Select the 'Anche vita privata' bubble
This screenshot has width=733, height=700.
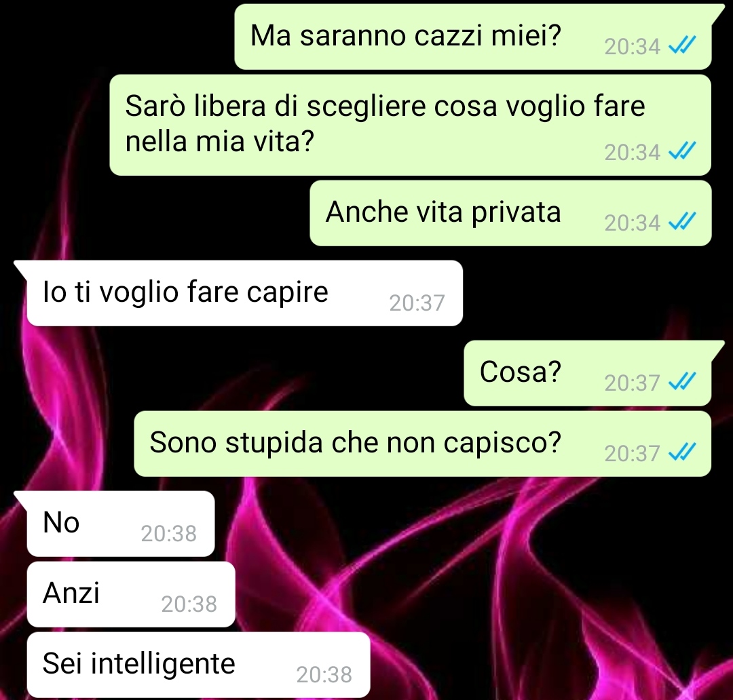[x=510, y=214]
